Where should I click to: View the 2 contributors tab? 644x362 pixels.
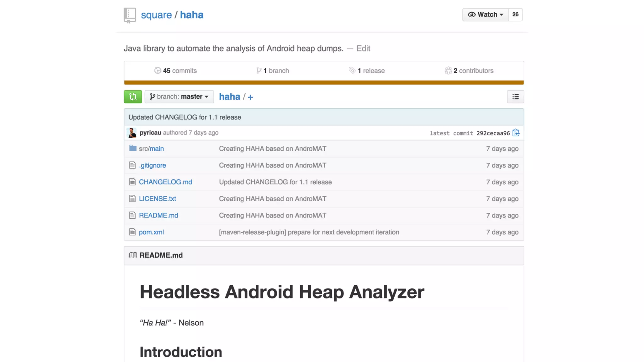point(469,71)
